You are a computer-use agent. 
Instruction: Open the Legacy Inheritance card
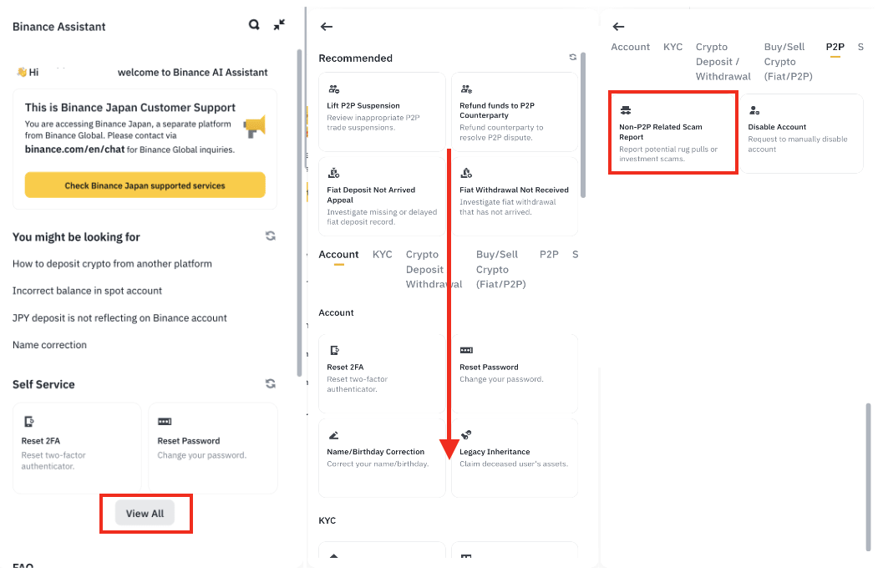[x=515, y=458]
